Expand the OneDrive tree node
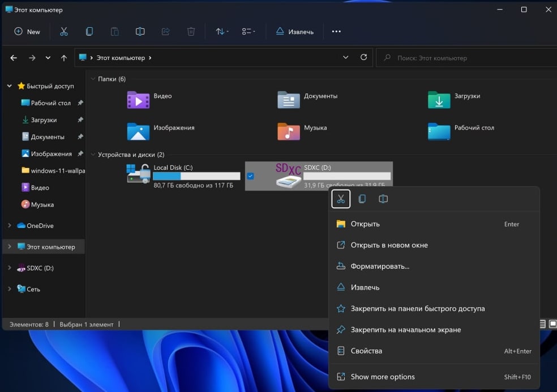The height and width of the screenshot is (392, 557). [x=10, y=226]
